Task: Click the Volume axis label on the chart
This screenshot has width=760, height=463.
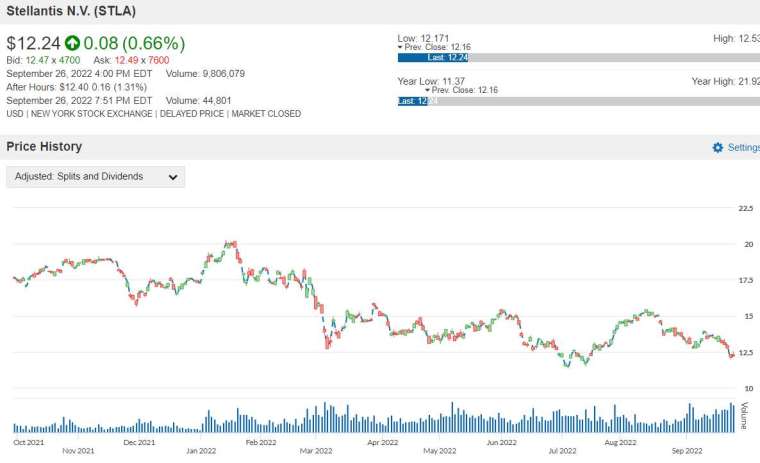Action: pyautogui.click(x=745, y=415)
